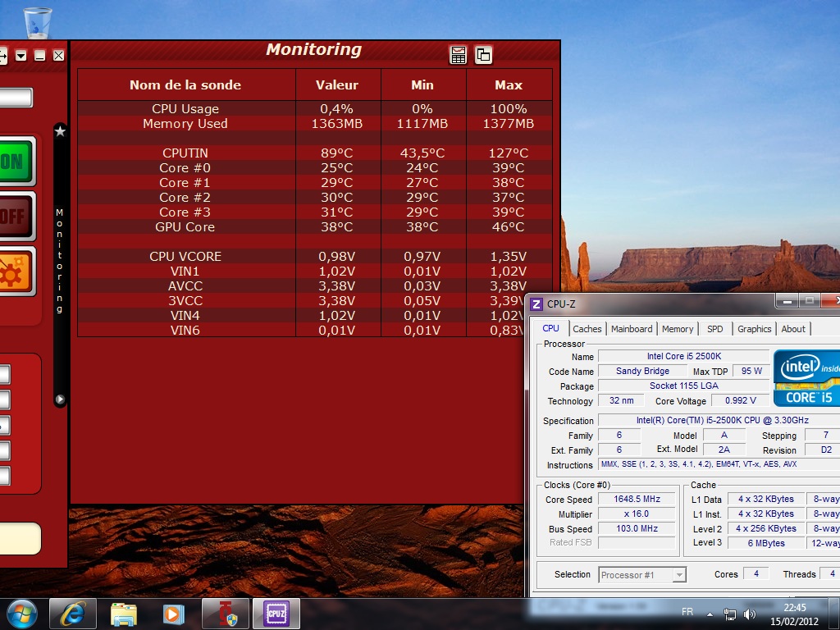Open Windows Media Player from the taskbar
Screen dimensions: 840x630
(x=173, y=614)
